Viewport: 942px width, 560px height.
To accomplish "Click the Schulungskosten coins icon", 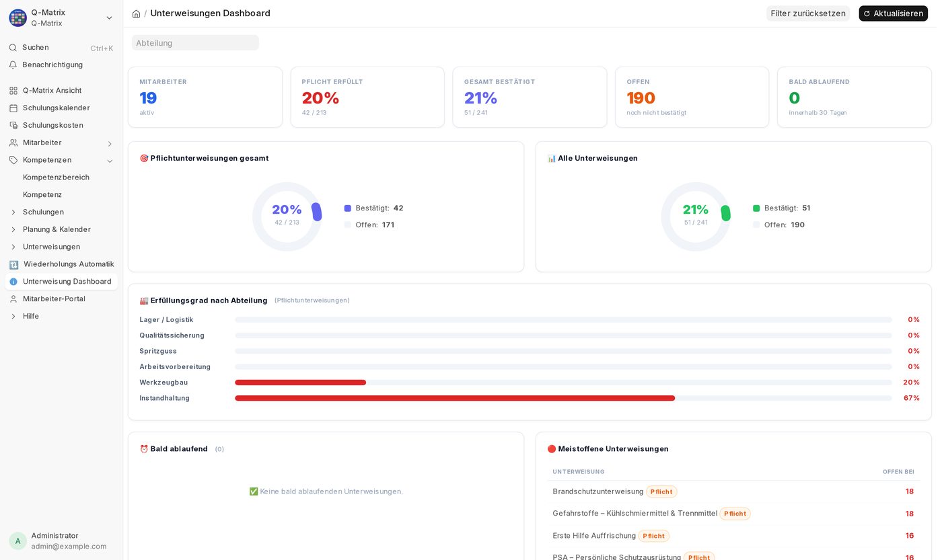I will 13,126.
